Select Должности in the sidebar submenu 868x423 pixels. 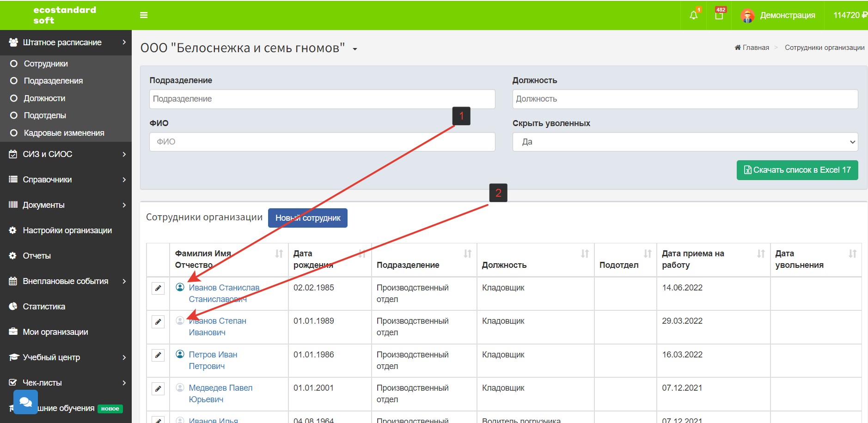pyautogui.click(x=44, y=98)
